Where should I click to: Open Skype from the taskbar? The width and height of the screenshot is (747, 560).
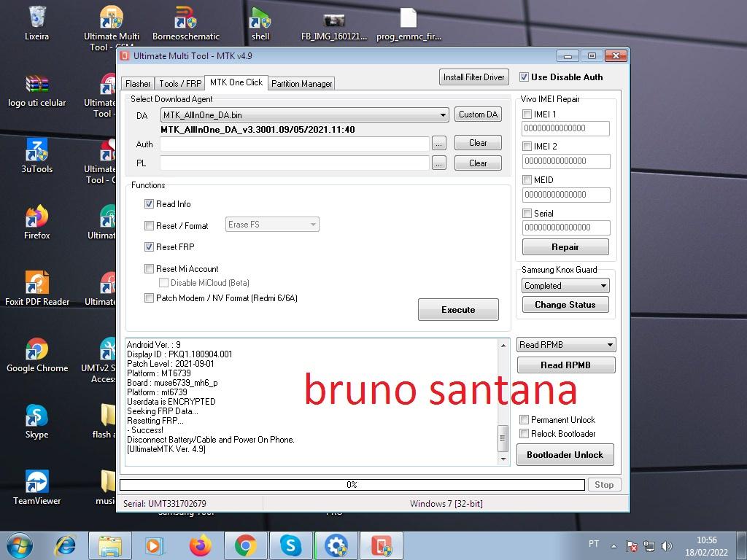coord(290,545)
